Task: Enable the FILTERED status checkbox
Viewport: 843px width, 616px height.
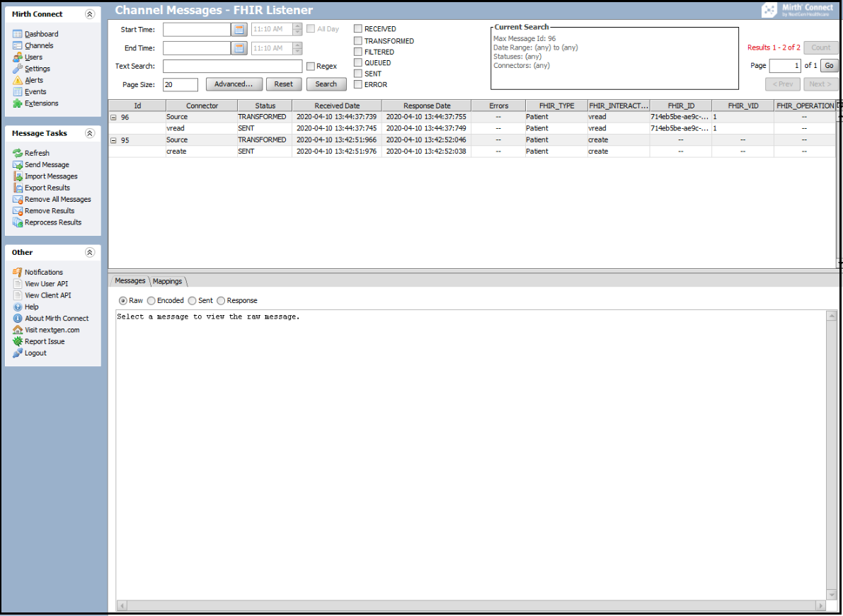Action: [358, 52]
